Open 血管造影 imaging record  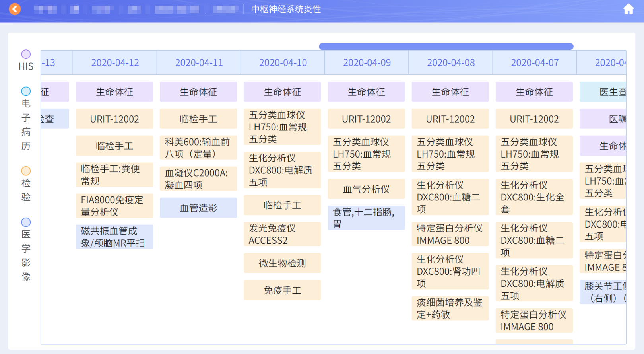coord(198,208)
